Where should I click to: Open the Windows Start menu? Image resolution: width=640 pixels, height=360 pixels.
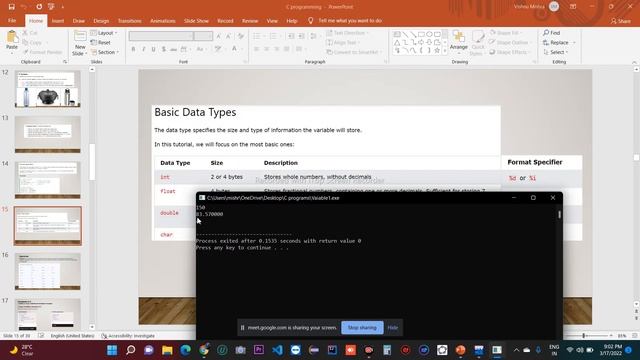click(x=112, y=350)
